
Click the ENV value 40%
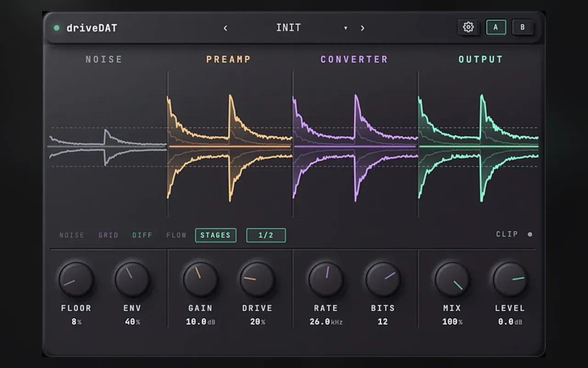[x=132, y=322]
